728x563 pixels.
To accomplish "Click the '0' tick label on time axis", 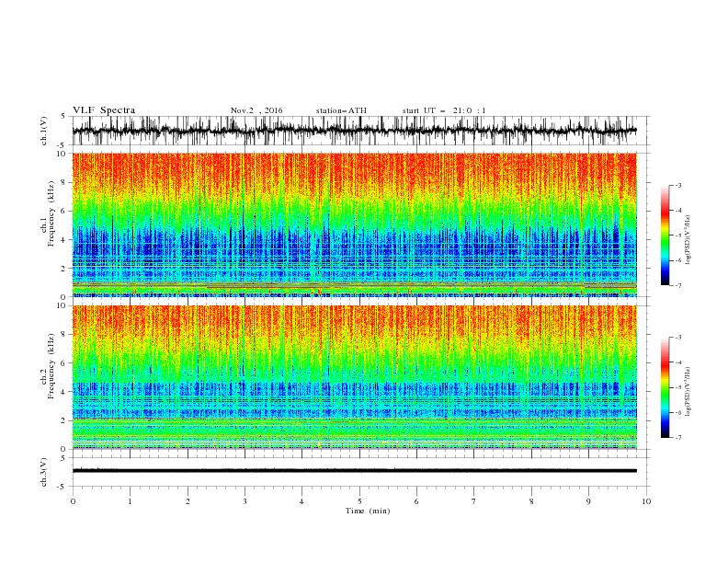I will click(x=73, y=501).
